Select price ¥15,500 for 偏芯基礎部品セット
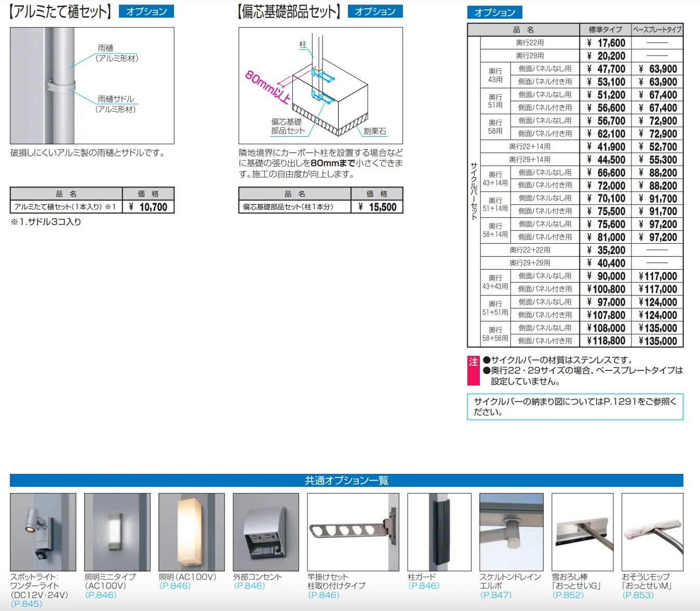This screenshot has height=611, width=700. tap(378, 207)
